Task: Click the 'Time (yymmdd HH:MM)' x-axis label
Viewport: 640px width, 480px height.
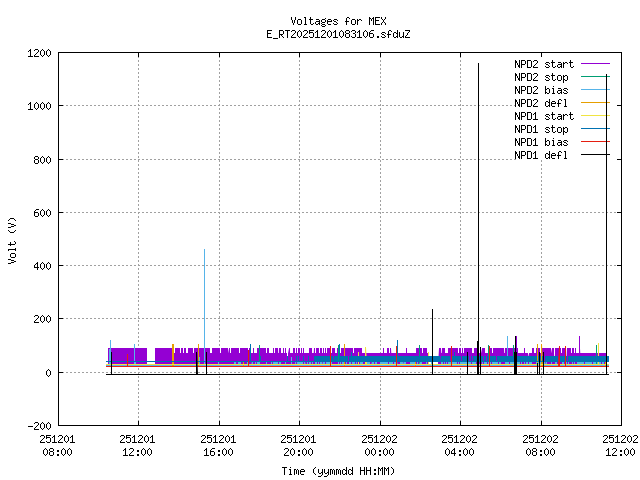Action: click(x=338, y=470)
